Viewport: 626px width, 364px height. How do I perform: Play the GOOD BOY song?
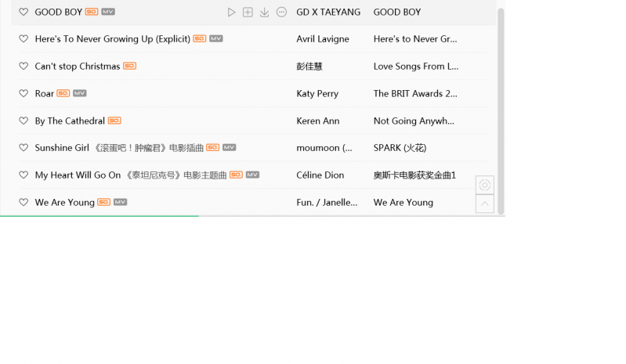(x=231, y=13)
